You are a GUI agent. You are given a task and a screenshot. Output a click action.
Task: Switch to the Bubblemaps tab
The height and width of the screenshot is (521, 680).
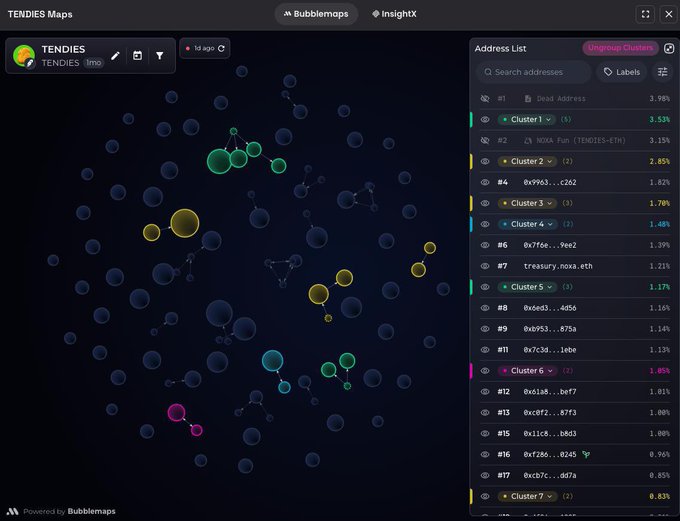point(316,14)
